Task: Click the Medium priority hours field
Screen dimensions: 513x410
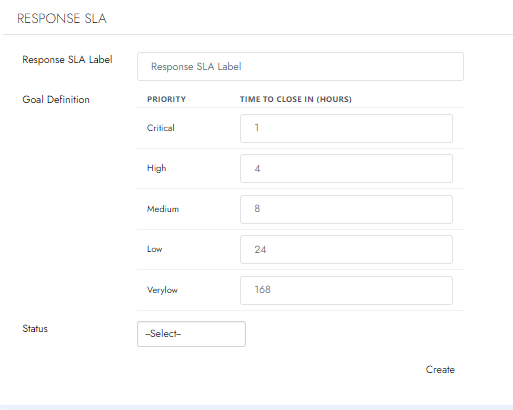Action: [346, 209]
